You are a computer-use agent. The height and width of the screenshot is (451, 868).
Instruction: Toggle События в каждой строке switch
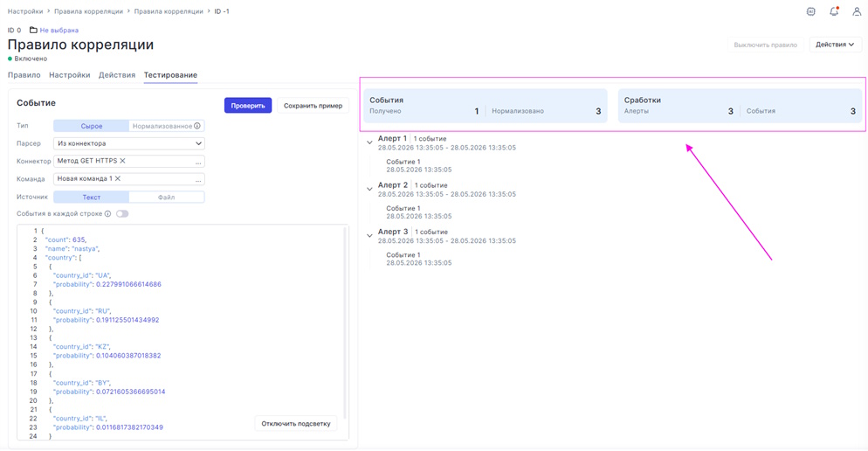pos(122,214)
